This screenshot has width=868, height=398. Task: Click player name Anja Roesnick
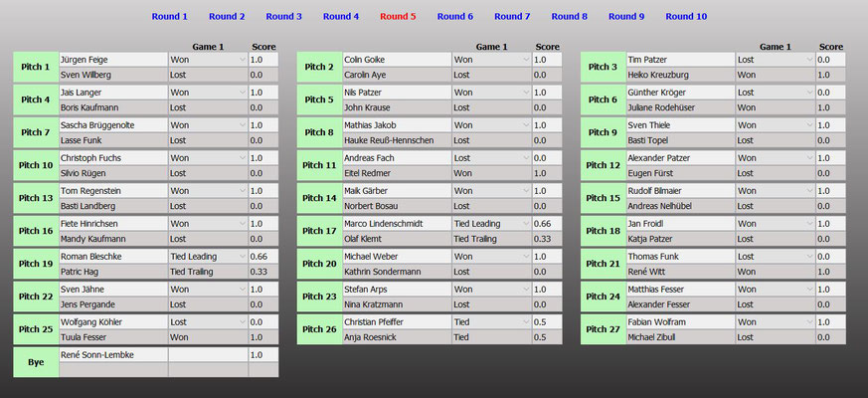tap(370, 337)
